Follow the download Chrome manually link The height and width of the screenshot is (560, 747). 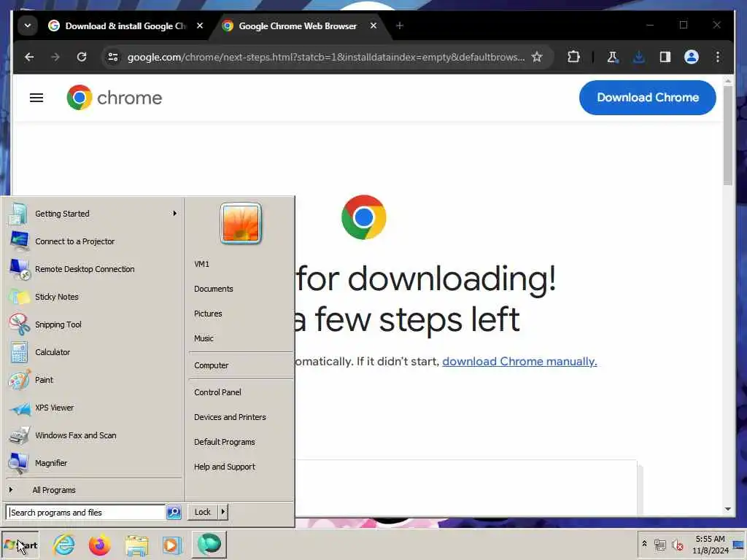pos(519,362)
